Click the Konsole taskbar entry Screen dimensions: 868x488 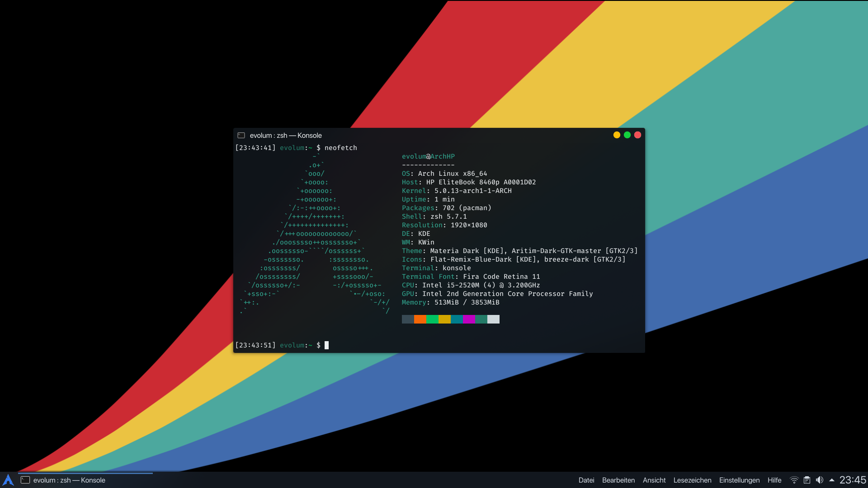[x=85, y=480]
